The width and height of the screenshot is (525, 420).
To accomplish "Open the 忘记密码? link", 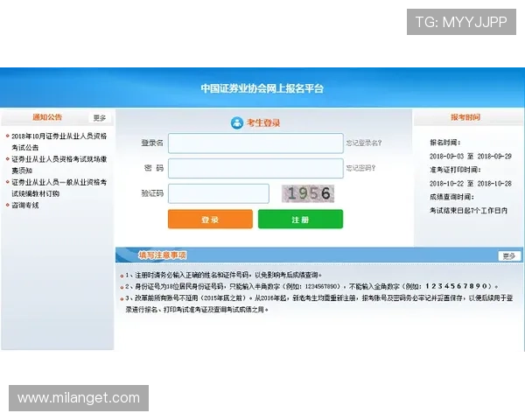I will pos(360,168).
